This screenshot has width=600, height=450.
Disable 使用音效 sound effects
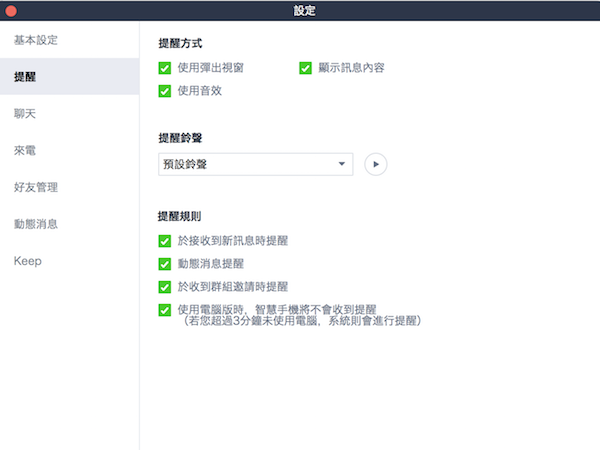[x=165, y=91]
